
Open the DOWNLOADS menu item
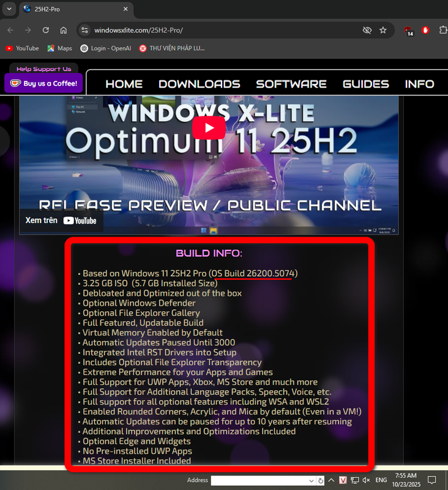point(200,84)
